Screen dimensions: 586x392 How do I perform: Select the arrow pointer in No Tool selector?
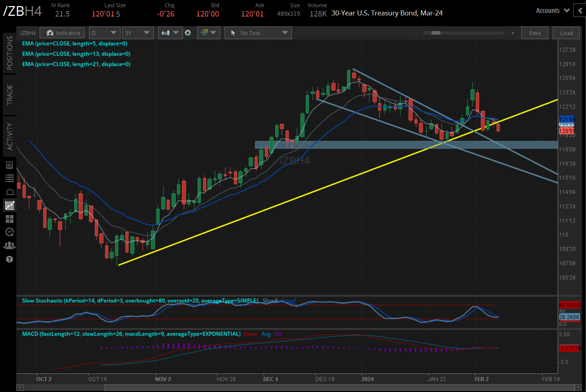tap(233, 33)
